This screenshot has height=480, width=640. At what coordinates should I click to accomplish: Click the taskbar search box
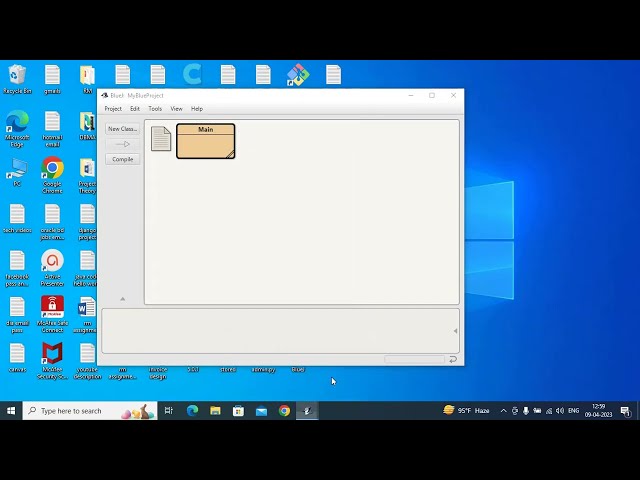(x=90, y=411)
